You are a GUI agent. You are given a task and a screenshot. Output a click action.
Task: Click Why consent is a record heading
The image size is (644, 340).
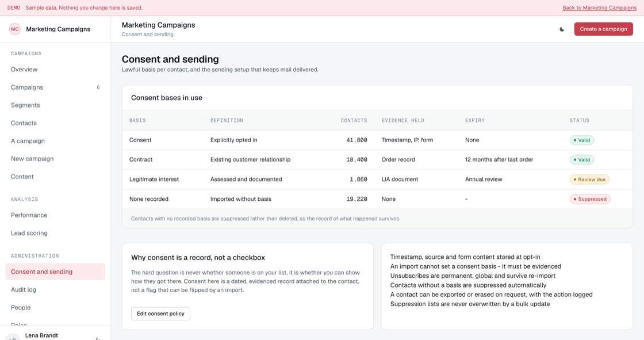click(x=198, y=258)
